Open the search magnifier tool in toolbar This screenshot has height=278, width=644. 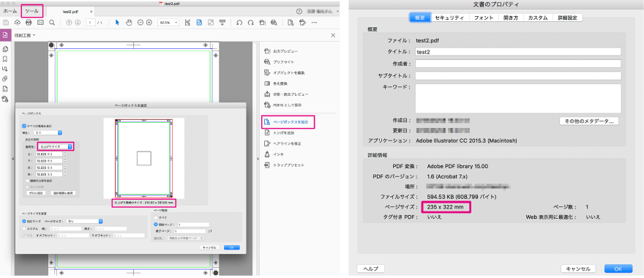(x=52, y=22)
